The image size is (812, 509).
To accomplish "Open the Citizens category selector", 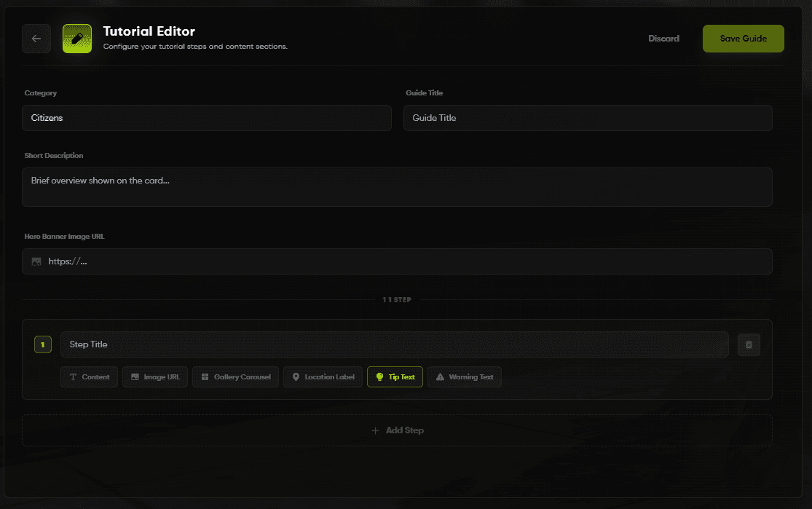I will (x=206, y=118).
